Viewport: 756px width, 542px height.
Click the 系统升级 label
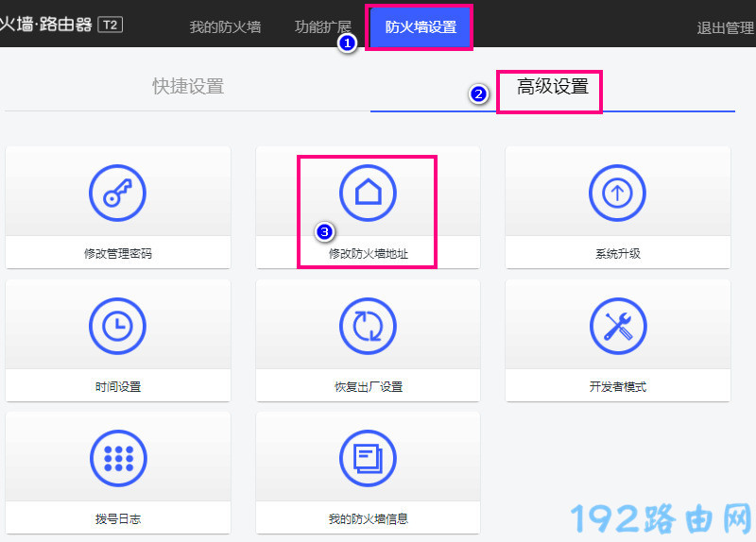(617, 254)
